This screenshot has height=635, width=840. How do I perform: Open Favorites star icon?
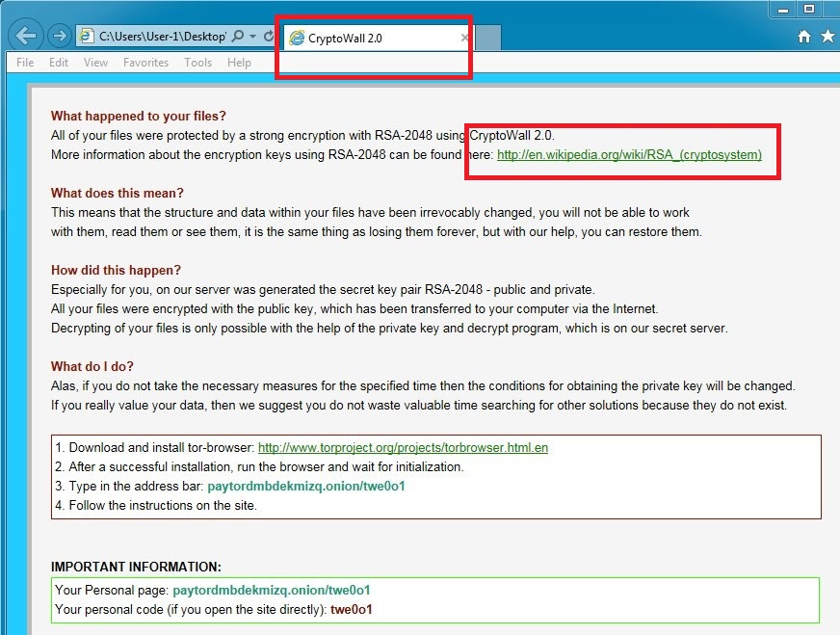tap(827, 36)
